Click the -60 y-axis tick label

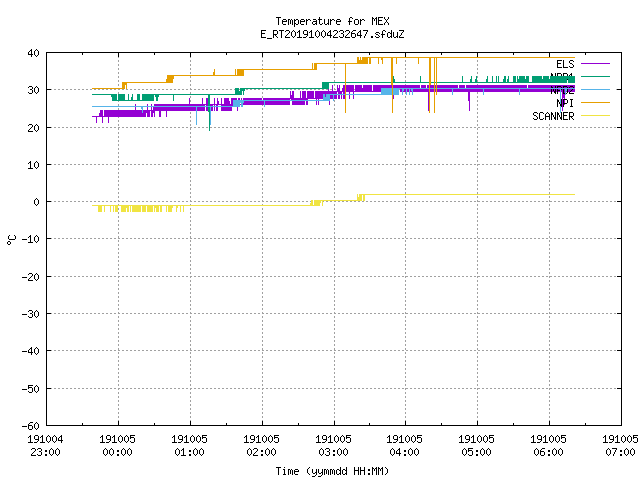point(31,426)
